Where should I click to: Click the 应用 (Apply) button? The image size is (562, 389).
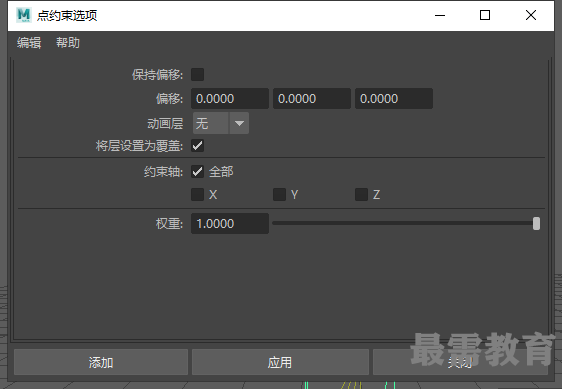pyautogui.click(x=280, y=362)
